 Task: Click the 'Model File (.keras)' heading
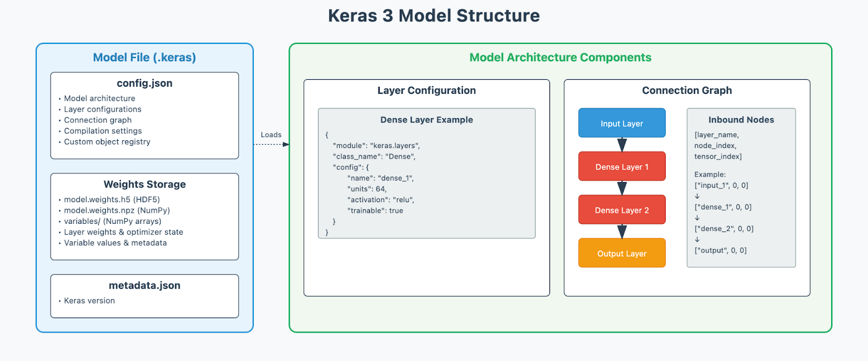point(144,57)
